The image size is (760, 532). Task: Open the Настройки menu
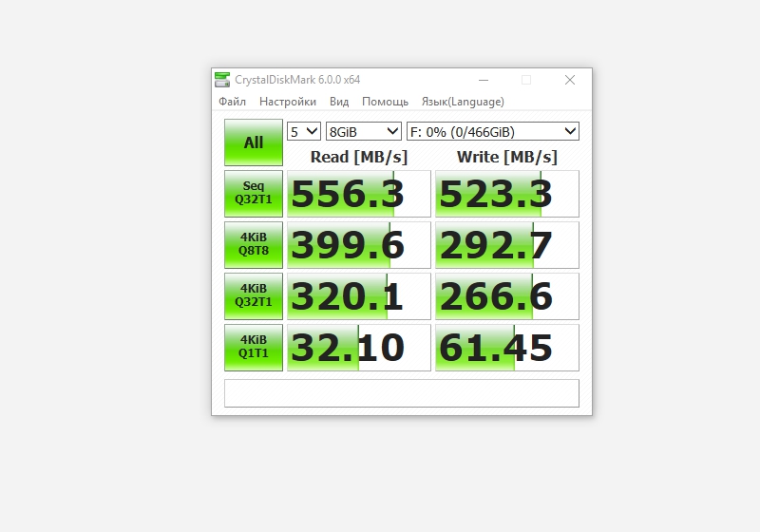(288, 102)
